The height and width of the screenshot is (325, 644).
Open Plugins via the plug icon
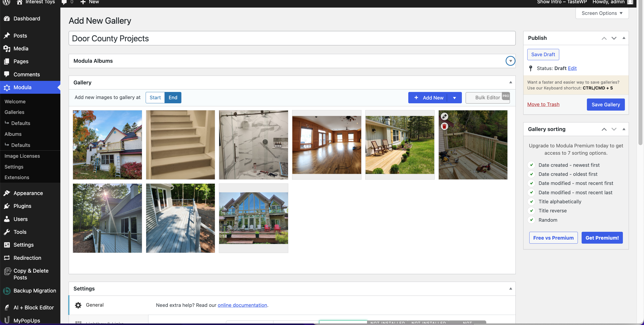click(x=7, y=206)
